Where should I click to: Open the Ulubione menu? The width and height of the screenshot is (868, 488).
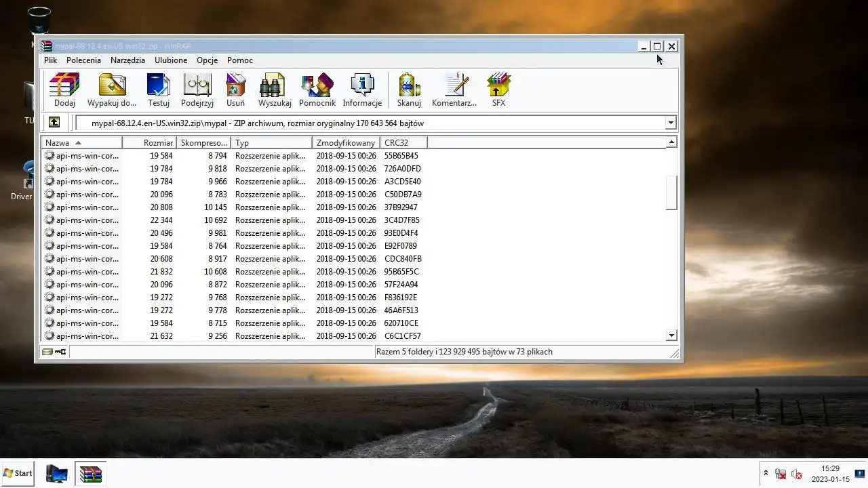click(171, 60)
